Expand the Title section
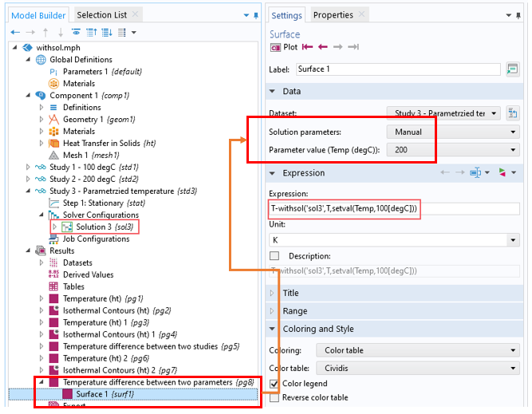 click(290, 293)
